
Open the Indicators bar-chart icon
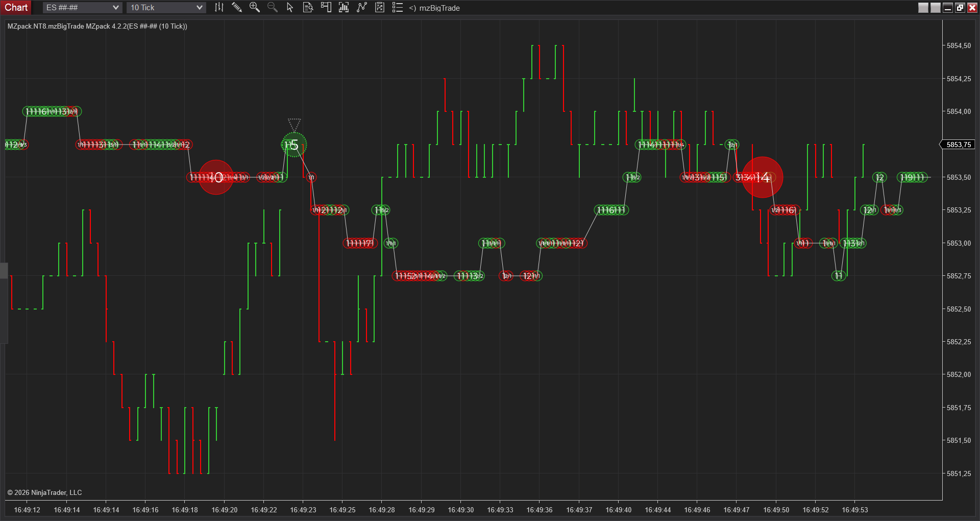click(x=344, y=7)
